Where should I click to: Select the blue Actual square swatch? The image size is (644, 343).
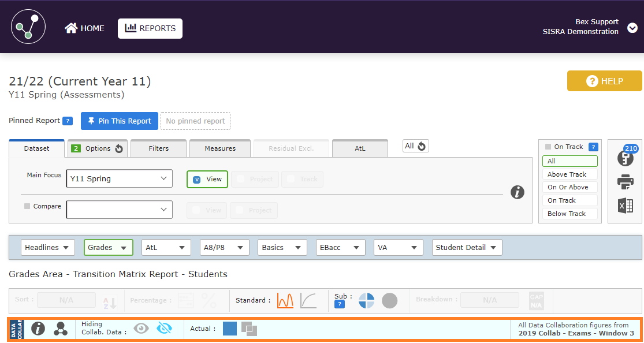(x=230, y=329)
